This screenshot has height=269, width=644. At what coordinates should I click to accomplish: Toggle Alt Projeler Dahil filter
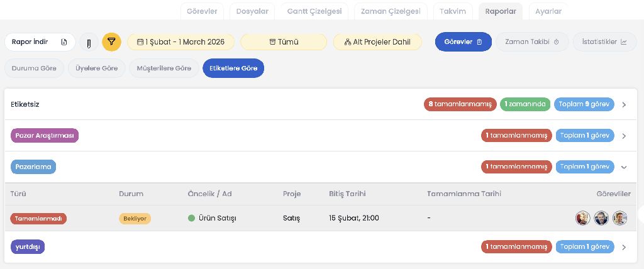point(377,42)
